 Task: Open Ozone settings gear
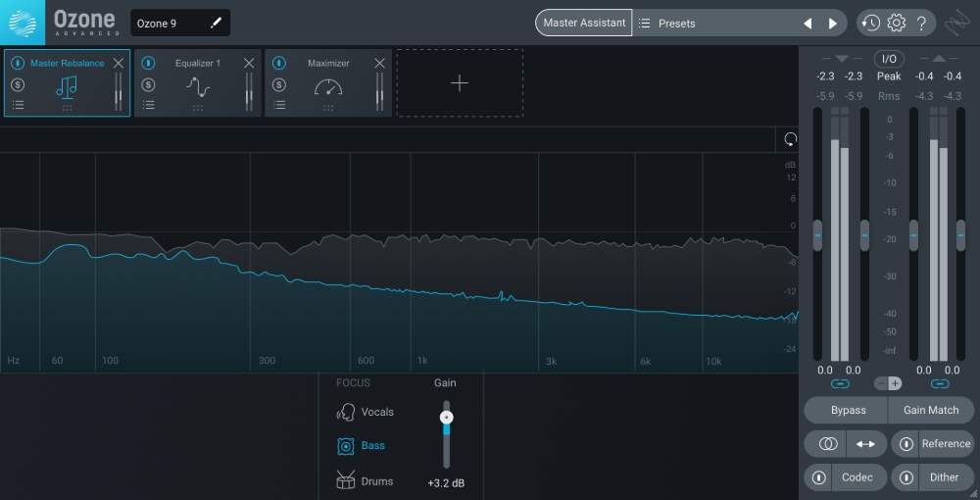[896, 24]
